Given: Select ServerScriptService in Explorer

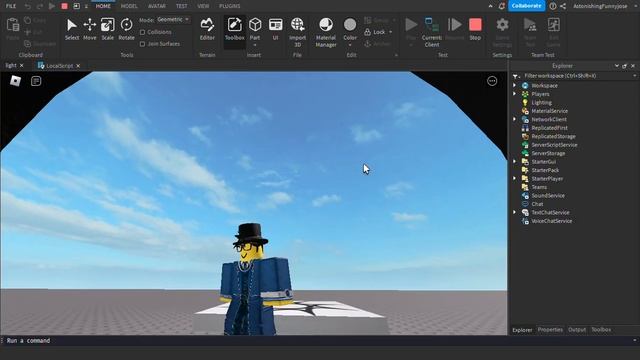Looking at the screenshot, I should click(554, 145).
